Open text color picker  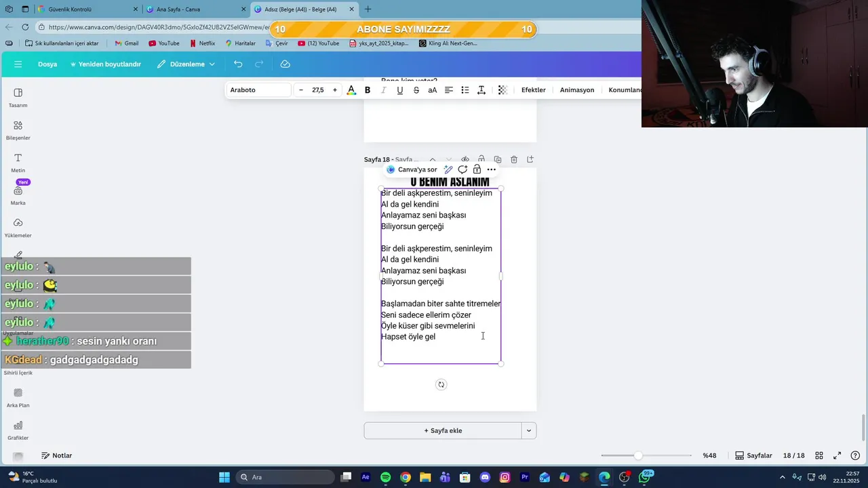pos(351,90)
